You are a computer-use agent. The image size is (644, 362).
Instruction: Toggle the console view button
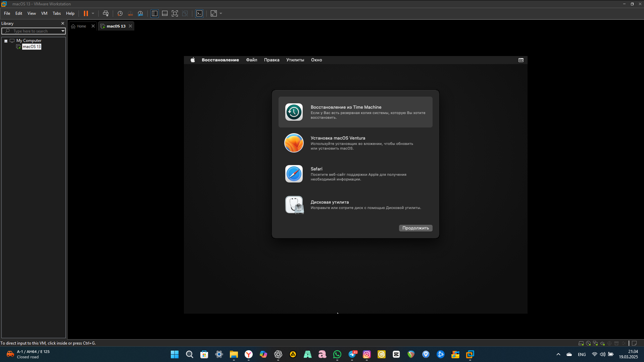click(x=199, y=13)
